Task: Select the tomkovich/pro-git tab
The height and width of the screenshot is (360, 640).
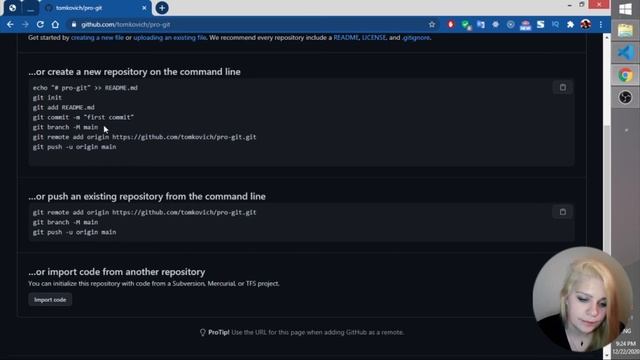Action: 96,8
